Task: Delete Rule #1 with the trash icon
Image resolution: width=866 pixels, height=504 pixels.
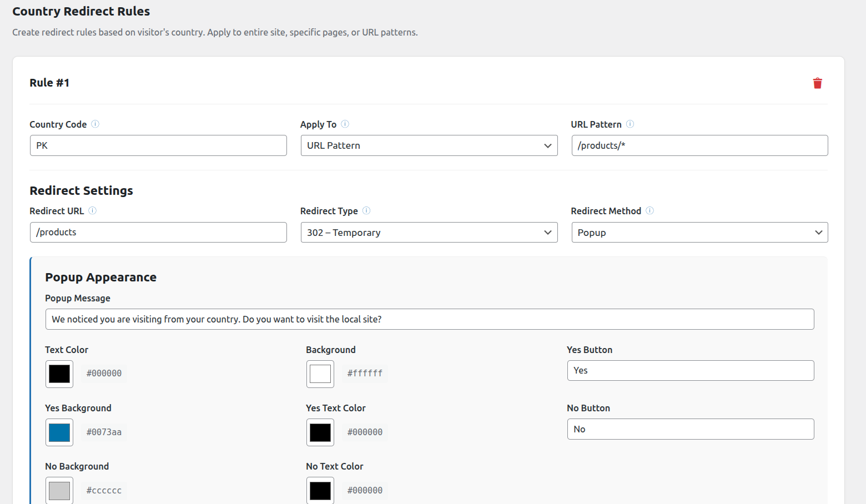Action: pyautogui.click(x=817, y=83)
